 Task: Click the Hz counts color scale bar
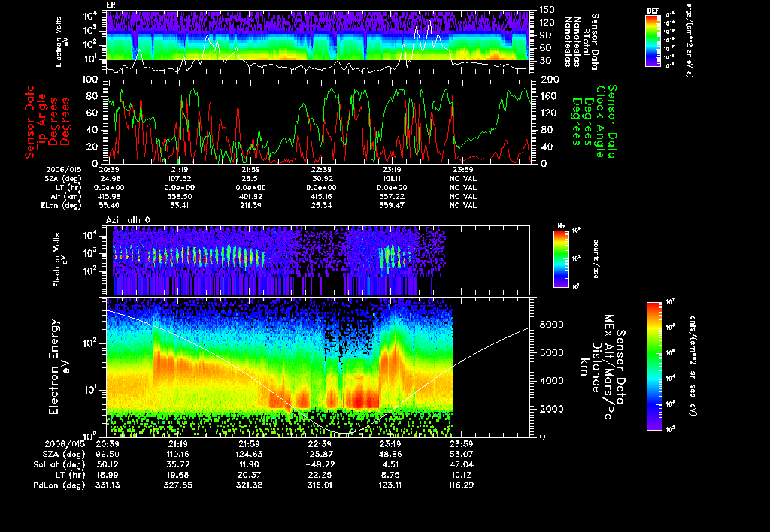[561, 259]
